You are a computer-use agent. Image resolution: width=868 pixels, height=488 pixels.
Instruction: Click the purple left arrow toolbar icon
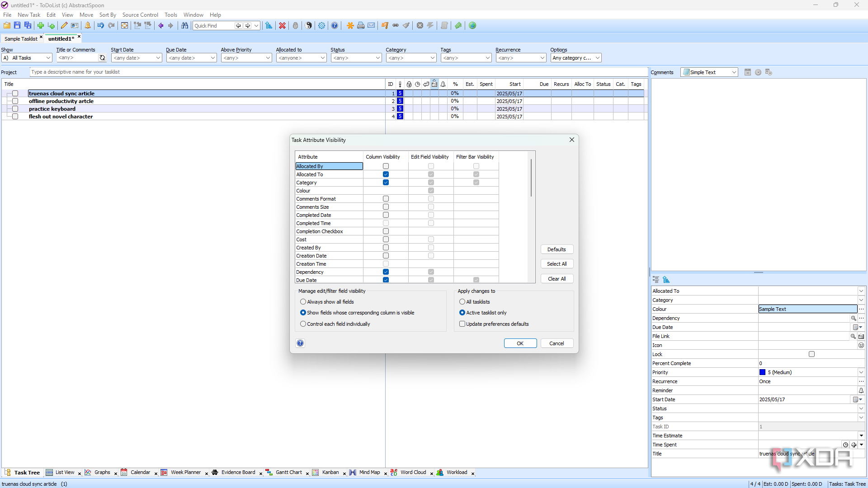[x=160, y=26]
